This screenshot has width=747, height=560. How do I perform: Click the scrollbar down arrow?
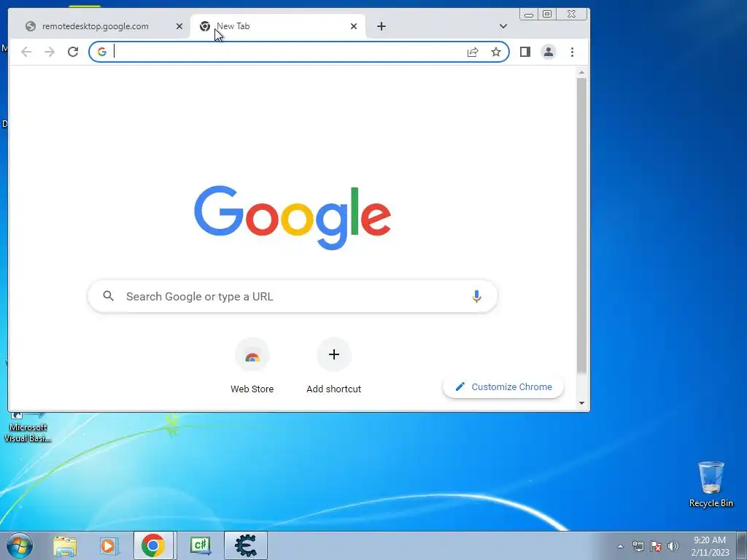pyautogui.click(x=581, y=402)
